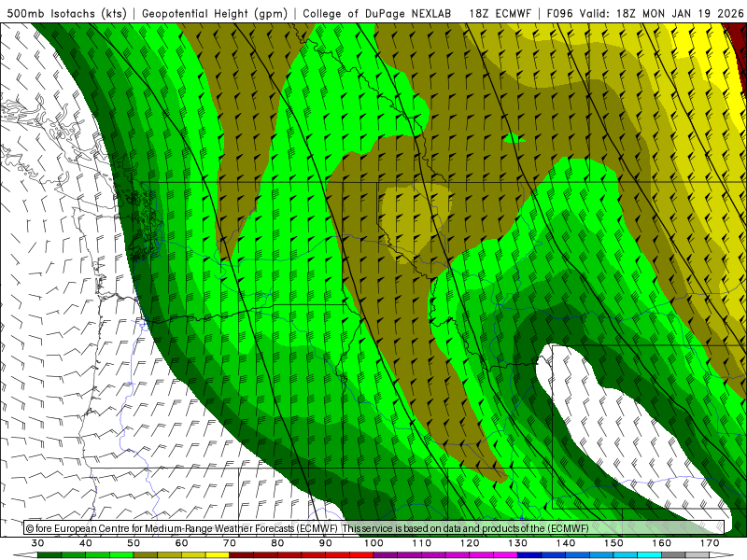
Task: Click the '90' value on the color scale
Action: (326, 543)
